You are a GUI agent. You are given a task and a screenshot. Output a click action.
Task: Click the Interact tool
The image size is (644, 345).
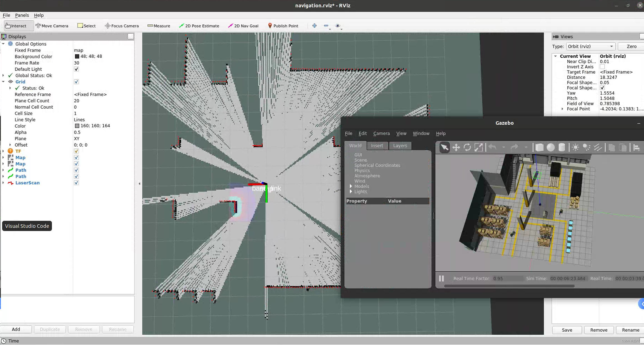15,26
